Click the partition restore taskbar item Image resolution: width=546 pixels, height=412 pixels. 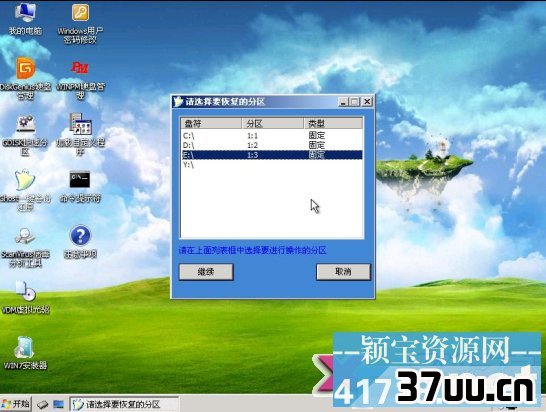point(124,404)
